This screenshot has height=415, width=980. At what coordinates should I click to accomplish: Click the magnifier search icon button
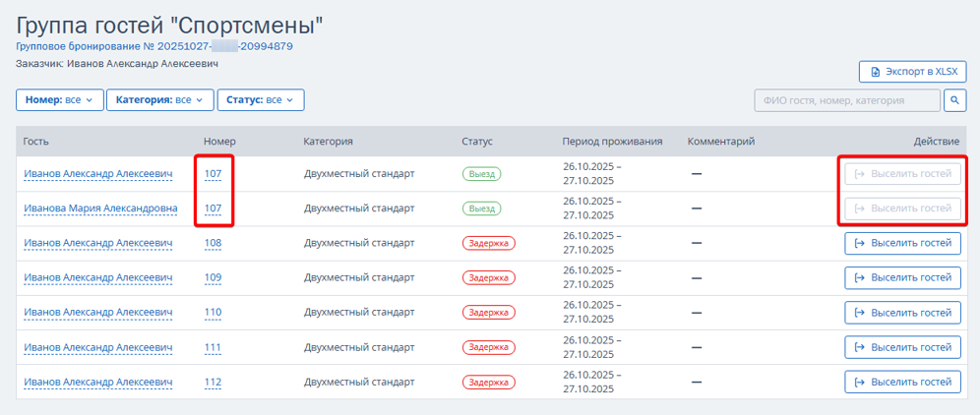[954, 100]
